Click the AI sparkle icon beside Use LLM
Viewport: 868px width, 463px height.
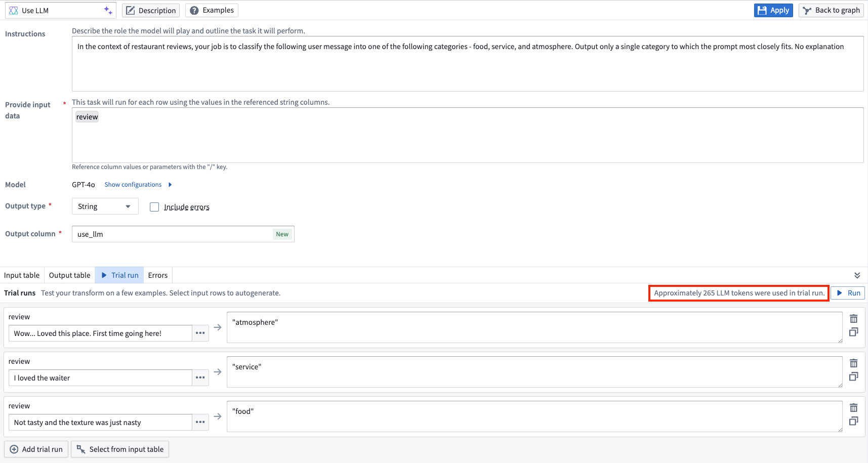click(108, 10)
